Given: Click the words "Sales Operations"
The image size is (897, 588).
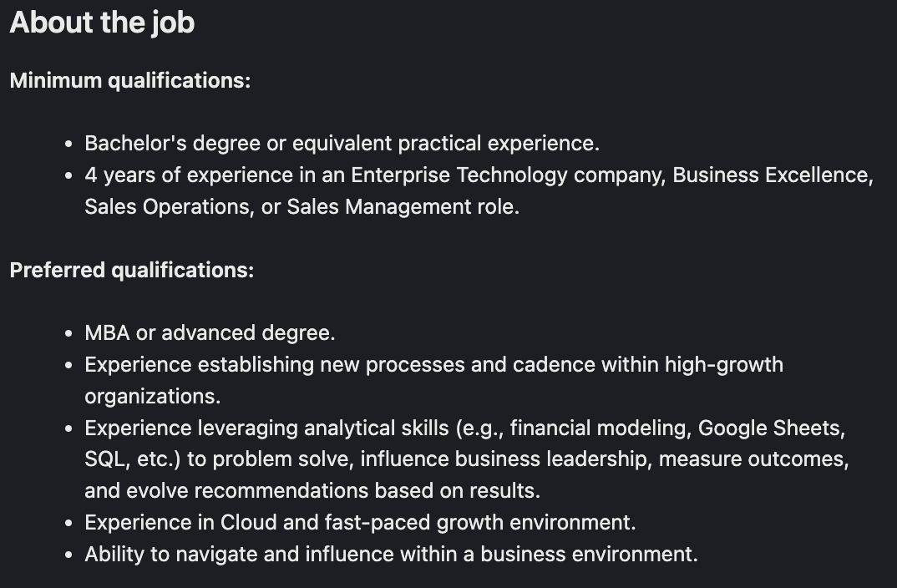Looking at the screenshot, I should click(x=167, y=207).
